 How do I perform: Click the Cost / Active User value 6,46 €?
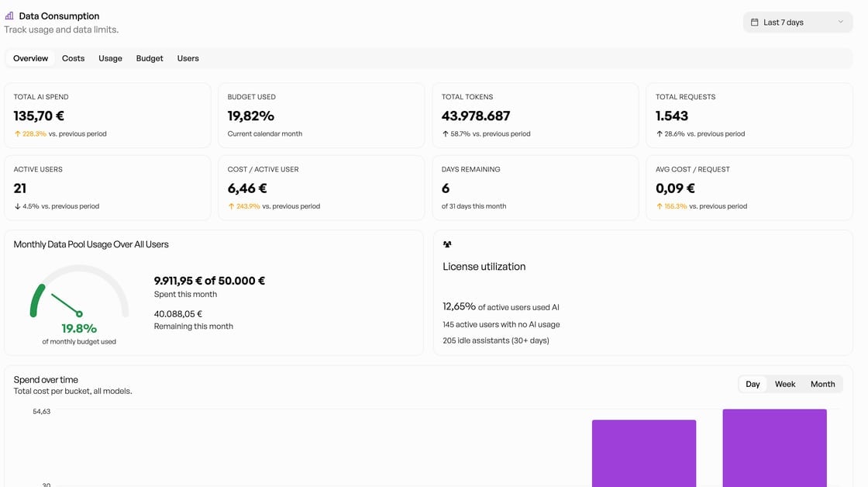247,188
